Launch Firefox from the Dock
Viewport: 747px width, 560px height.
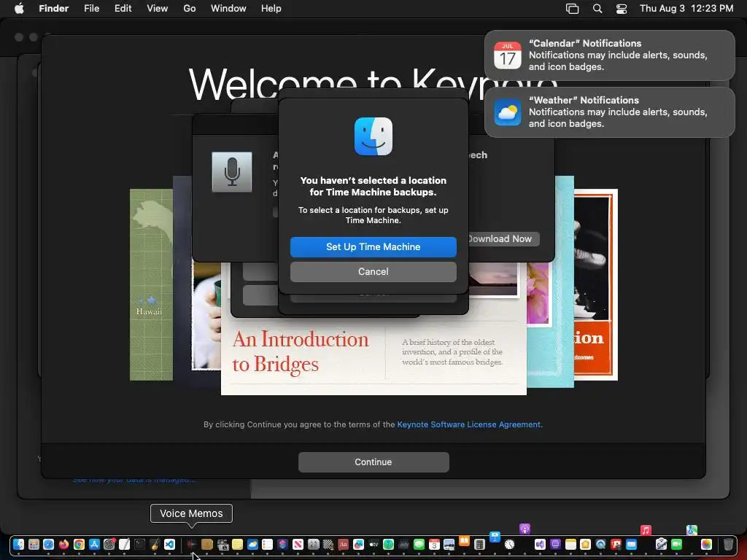click(x=64, y=544)
